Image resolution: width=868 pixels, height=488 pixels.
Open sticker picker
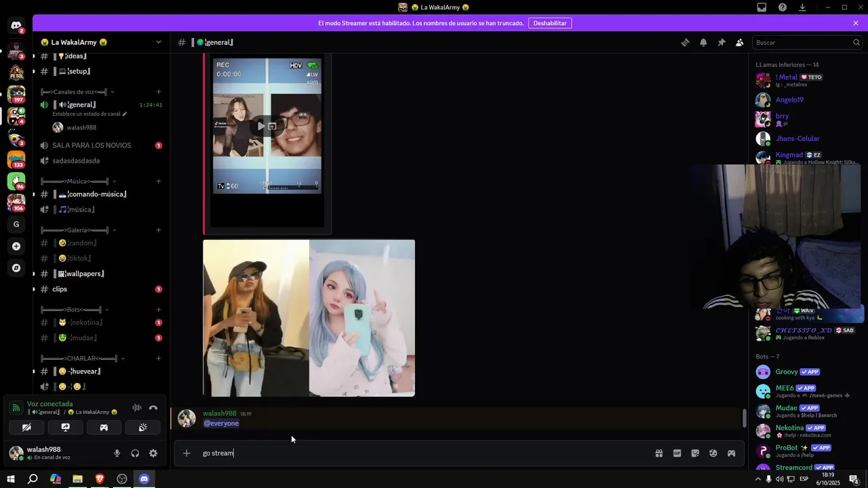695,453
